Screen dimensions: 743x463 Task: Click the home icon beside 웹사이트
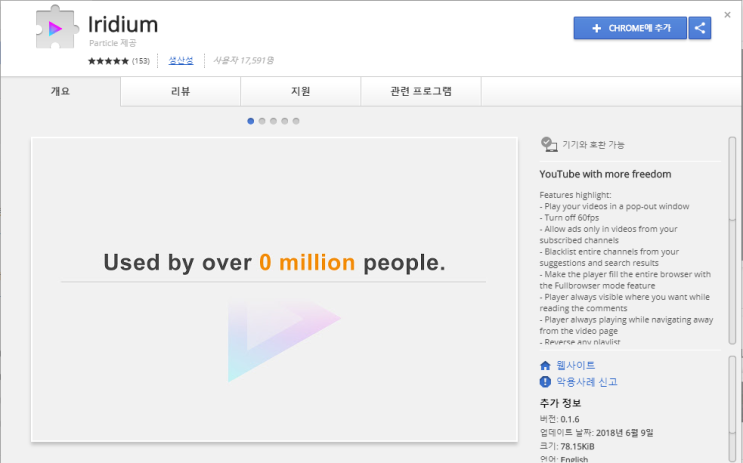click(x=545, y=365)
